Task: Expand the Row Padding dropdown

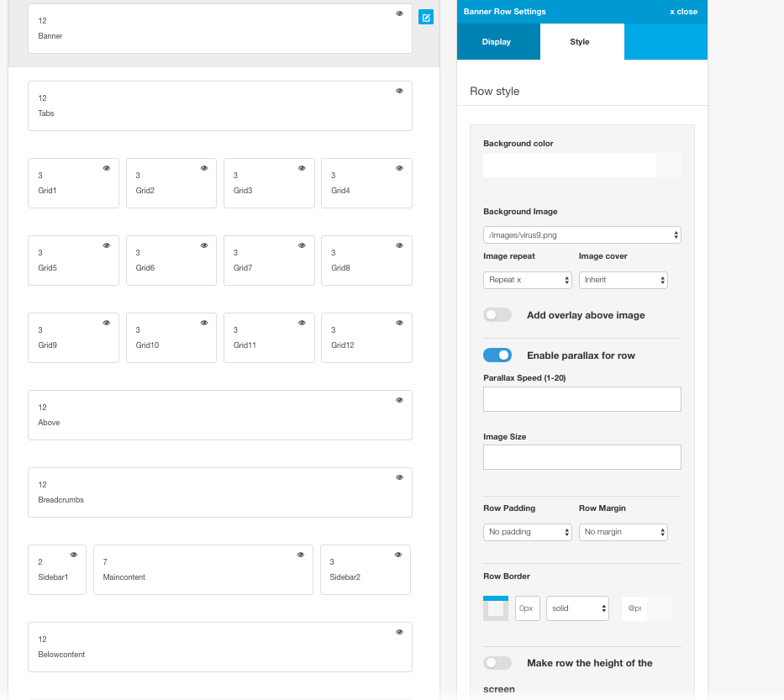Action: pyautogui.click(x=528, y=532)
